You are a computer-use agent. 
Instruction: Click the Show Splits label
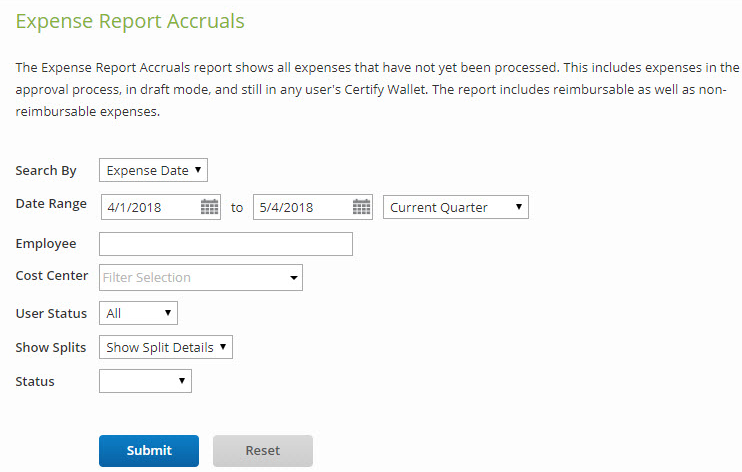coord(51,347)
